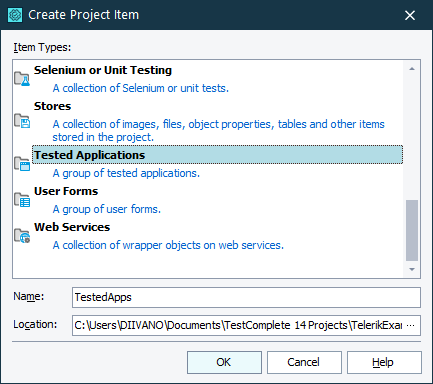
Task: Select the Selenium or Unit Testing item type
Action: click(103, 70)
